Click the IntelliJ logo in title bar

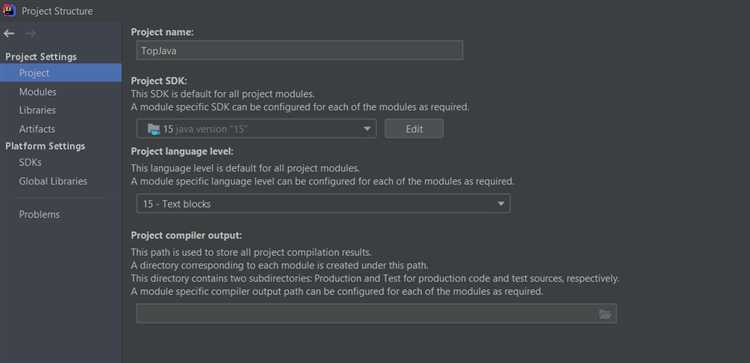point(9,10)
